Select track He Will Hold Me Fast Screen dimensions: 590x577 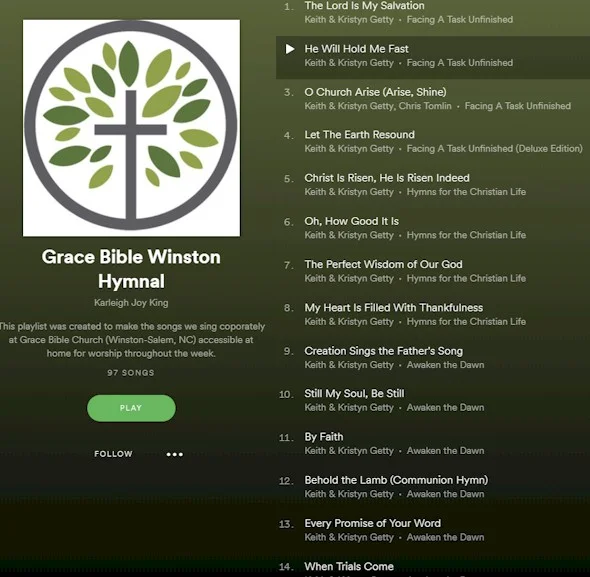[356, 49]
